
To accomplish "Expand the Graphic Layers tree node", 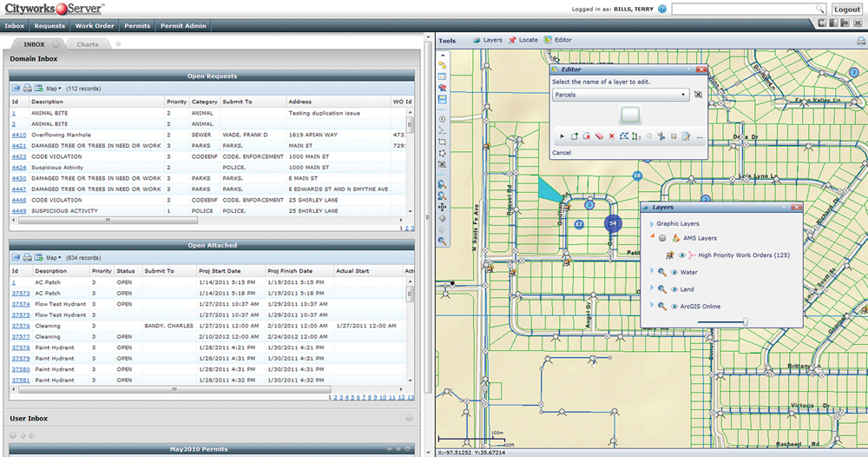I will point(651,223).
